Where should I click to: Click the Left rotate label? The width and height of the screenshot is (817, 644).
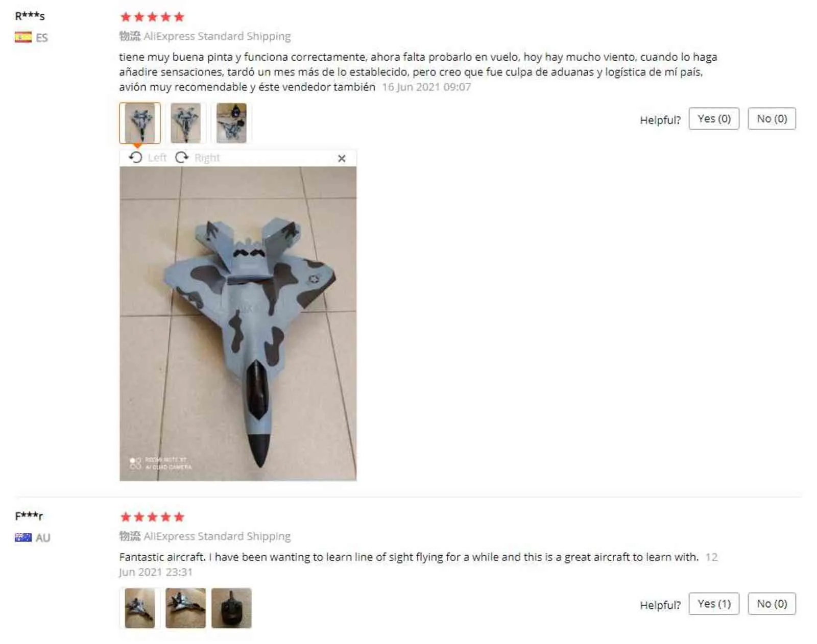point(157,158)
